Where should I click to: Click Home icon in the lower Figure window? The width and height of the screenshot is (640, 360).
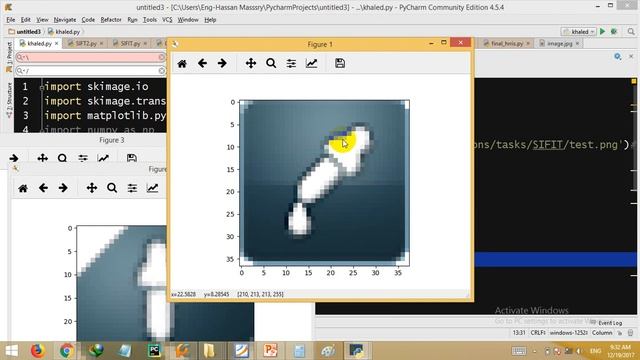click(x=23, y=188)
